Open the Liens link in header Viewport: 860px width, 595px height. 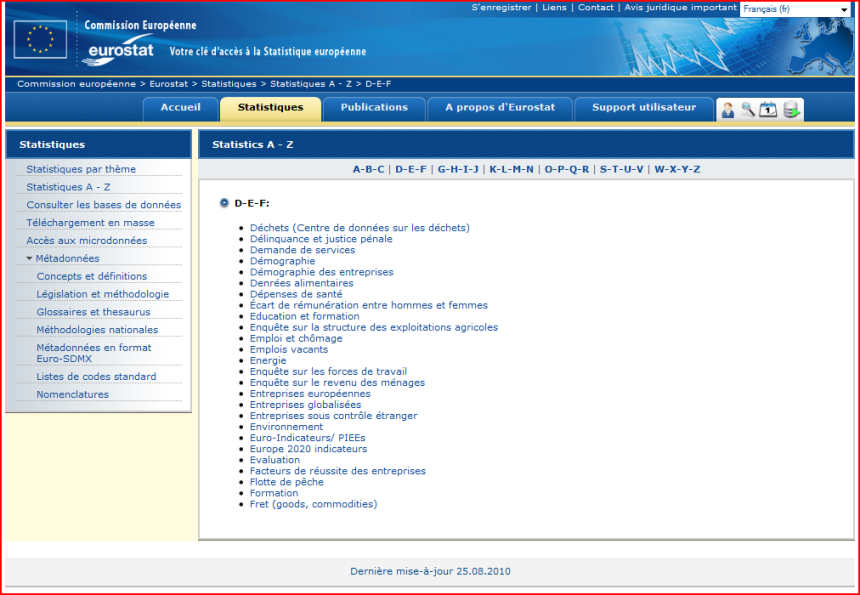click(x=555, y=8)
